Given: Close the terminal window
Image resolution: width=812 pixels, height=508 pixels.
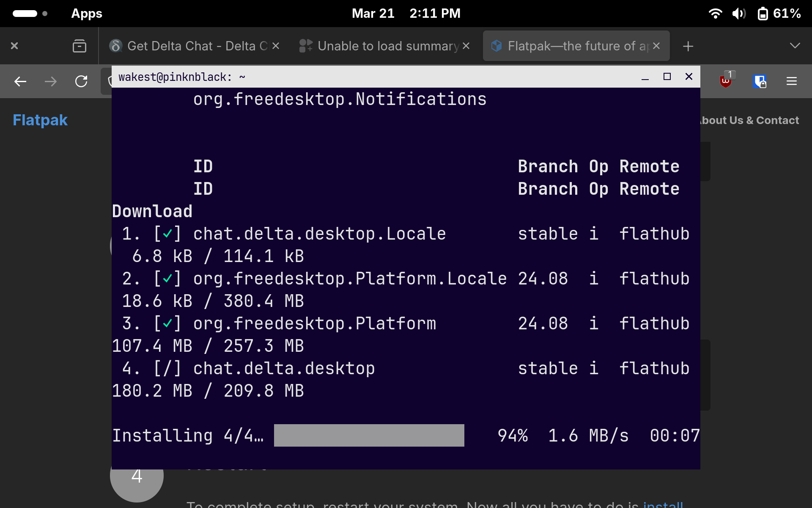Looking at the screenshot, I should coord(689,77).
